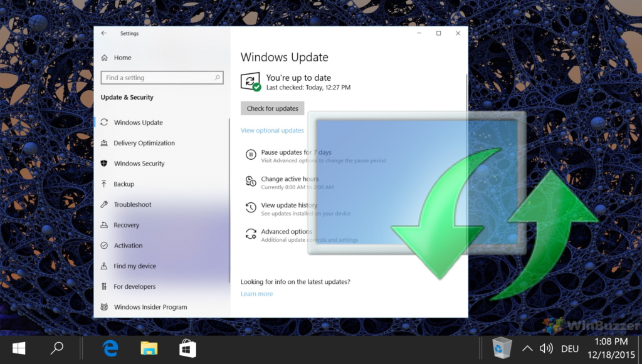Close the Settings window
The image size is (642, 364).
click(458, 33)
